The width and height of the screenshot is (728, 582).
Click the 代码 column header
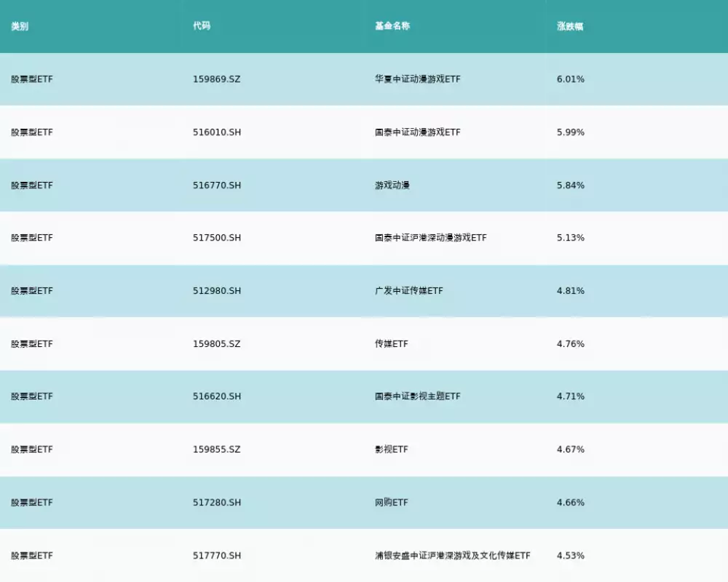pyautogui.click(x=202, y=26)
